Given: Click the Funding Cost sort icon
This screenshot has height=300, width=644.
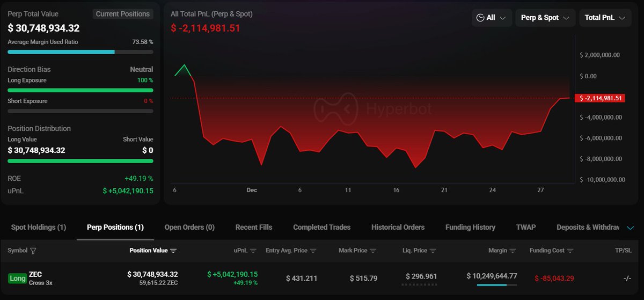Looking at the screenshot, I should pos(570,251).
